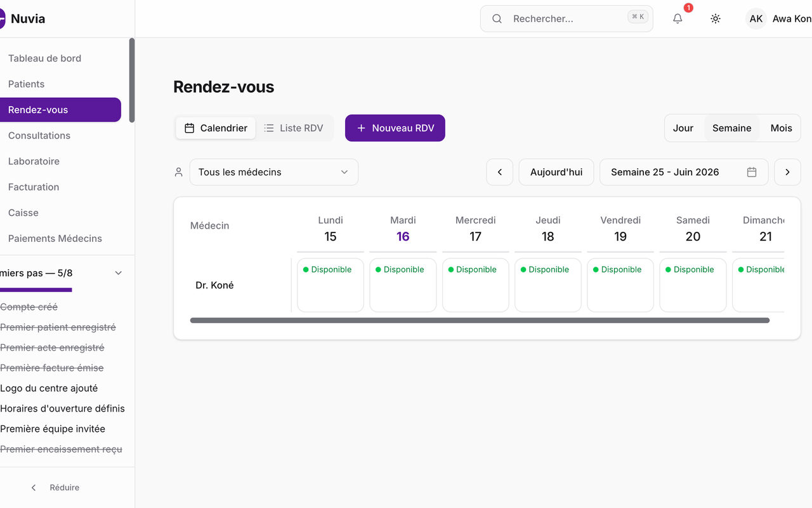Click the Nuvia logo

click(x=3, y=18)
